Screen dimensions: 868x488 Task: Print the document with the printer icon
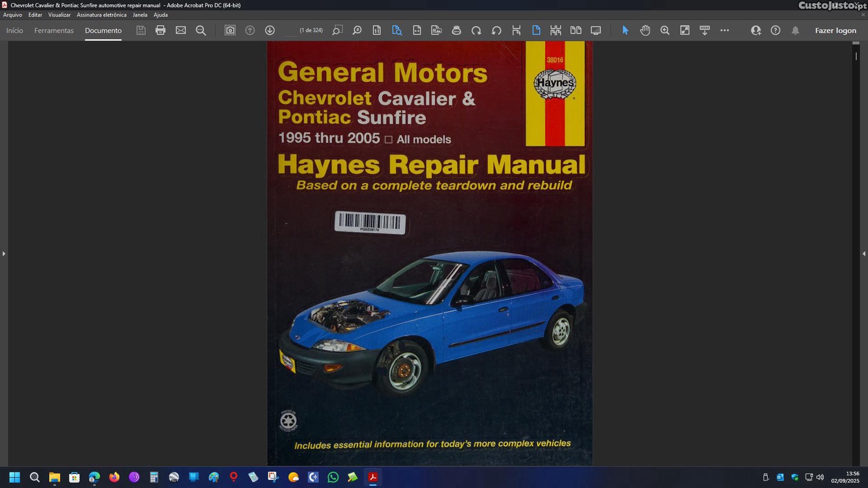pyautogui.click(x=160, y=30)
